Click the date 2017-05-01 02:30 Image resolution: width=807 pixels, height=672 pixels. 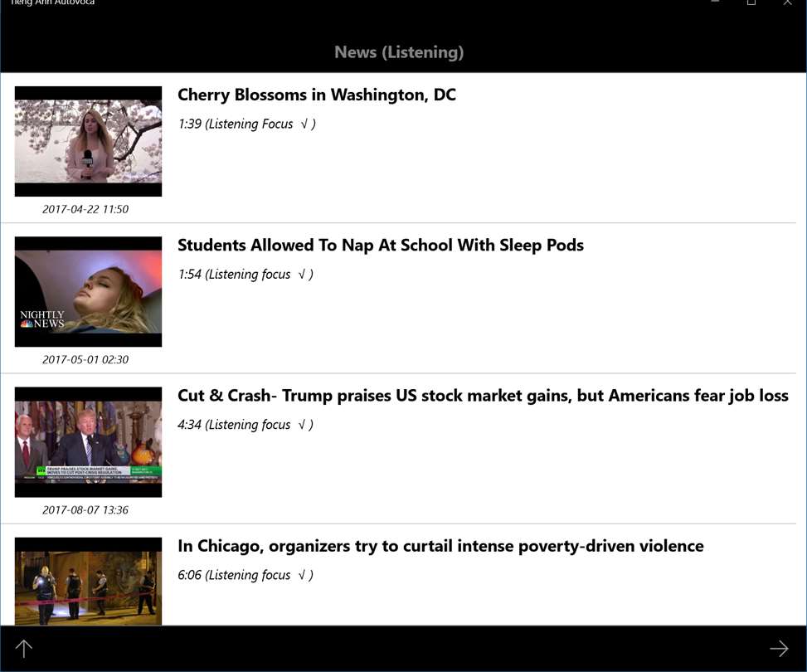(85, 359)
